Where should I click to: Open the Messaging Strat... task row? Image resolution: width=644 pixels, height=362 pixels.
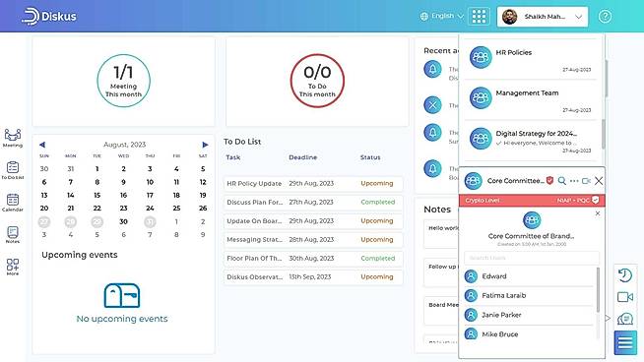313,239
